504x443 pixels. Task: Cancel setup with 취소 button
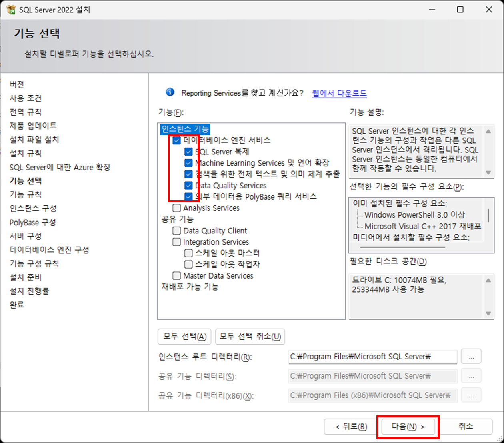(x=466, y=427)
